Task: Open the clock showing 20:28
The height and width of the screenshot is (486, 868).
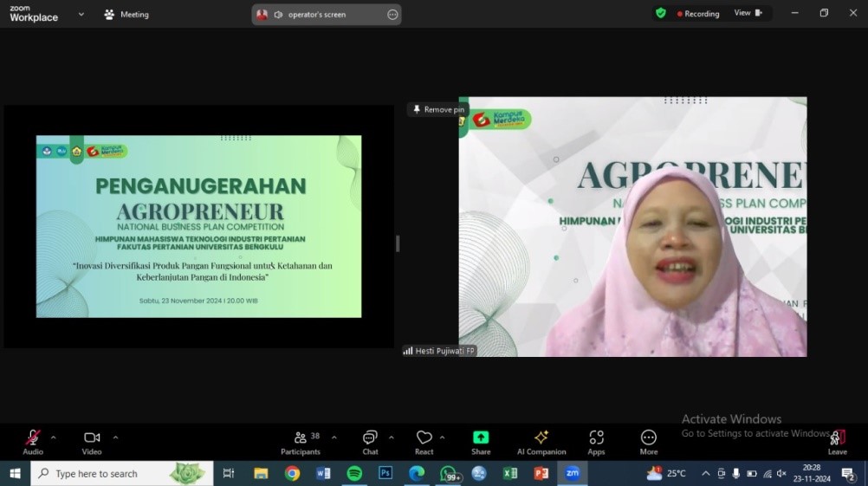Action: 812,473
